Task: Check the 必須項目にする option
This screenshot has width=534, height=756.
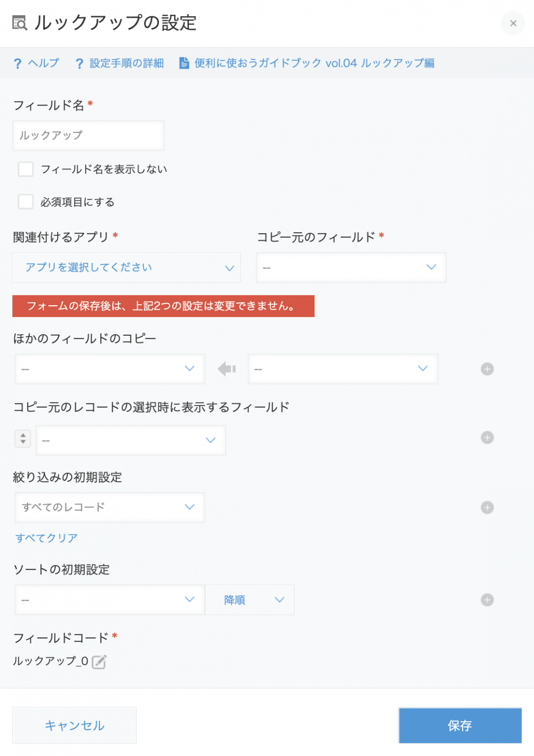Action: coord(26,202)
